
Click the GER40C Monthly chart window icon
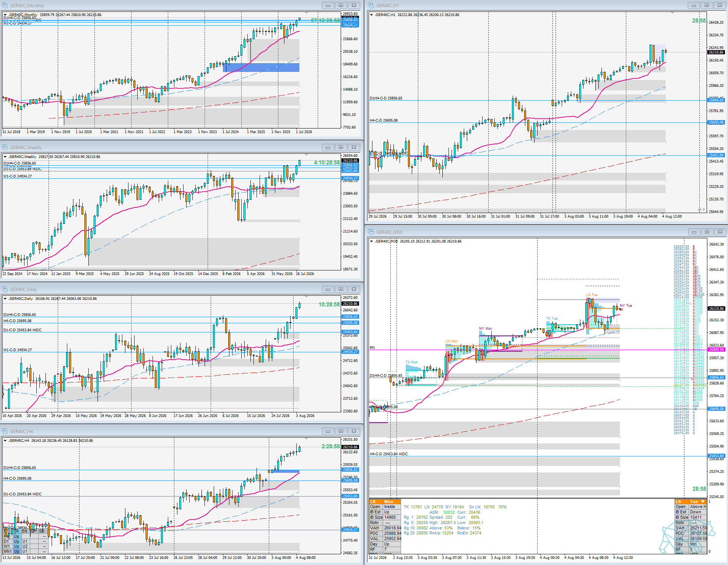[5, 5]
